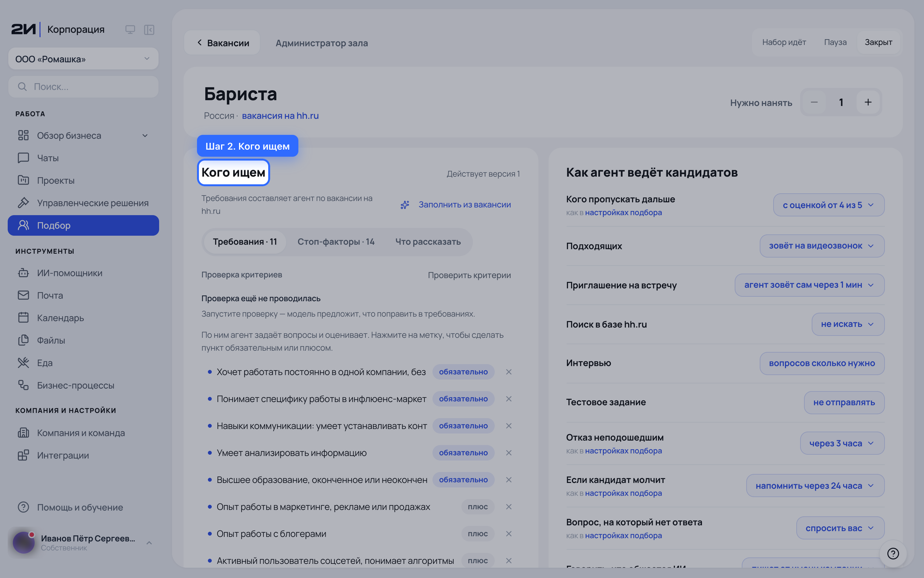Toggle 'плюс' tag for 'Опыт работы в маркетинге'

coord(478,506)
